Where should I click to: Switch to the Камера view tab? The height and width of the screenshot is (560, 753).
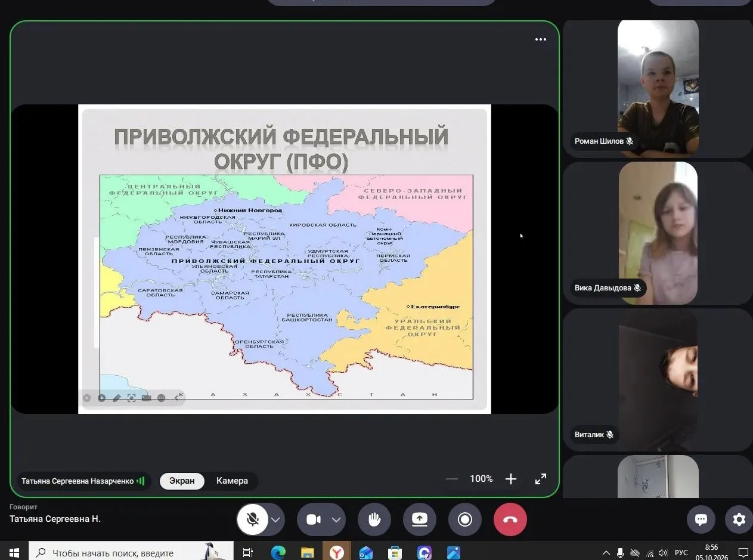(232, 481)
